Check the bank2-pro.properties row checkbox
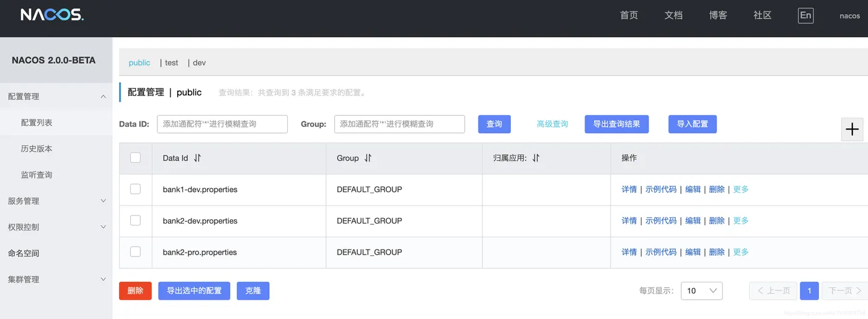 [x=135, y=251]
